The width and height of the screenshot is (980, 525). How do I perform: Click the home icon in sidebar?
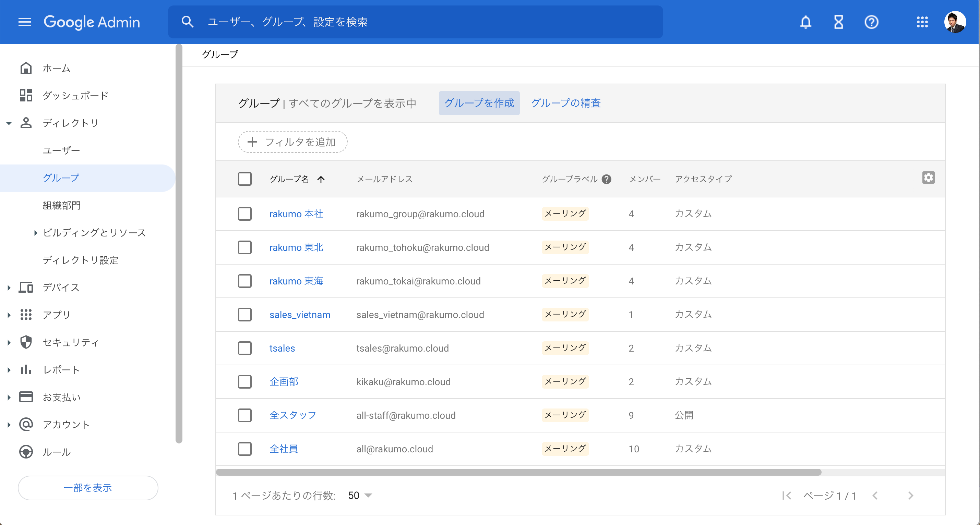pyautogui.click(x=26, y=68)
